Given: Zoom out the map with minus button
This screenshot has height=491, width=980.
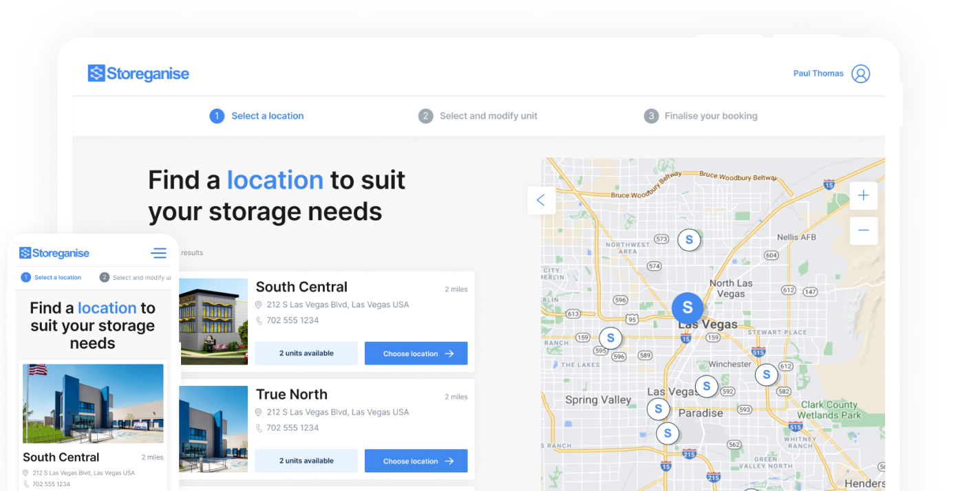Looking at the screenshot, I should 863,230.
